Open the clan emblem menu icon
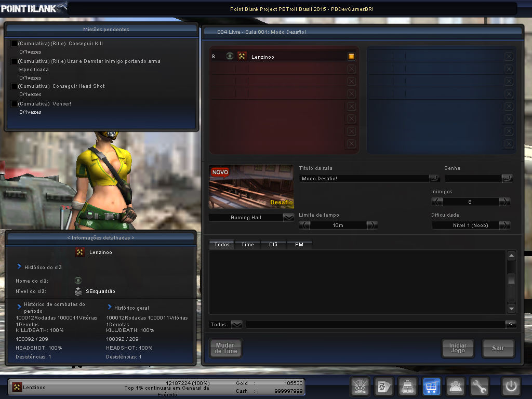 (360, 387)
